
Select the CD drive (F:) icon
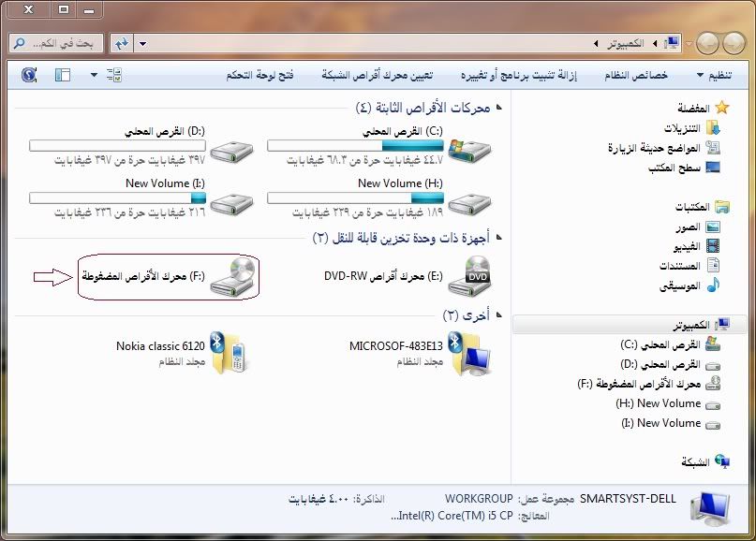point(231,276)
